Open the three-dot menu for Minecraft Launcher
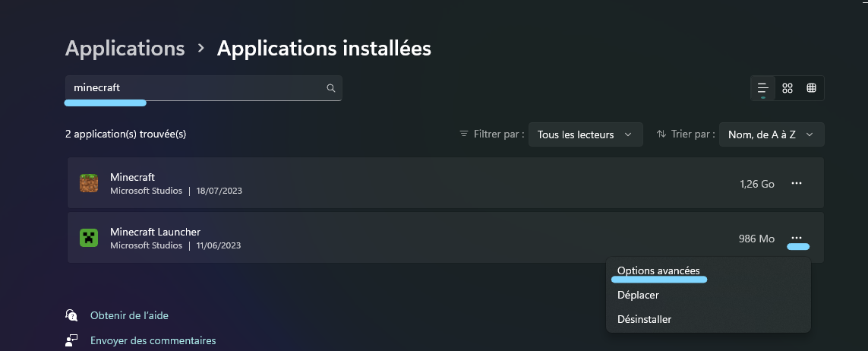The width and height of the screenshot is (868, 351). (x=797, y=238)
